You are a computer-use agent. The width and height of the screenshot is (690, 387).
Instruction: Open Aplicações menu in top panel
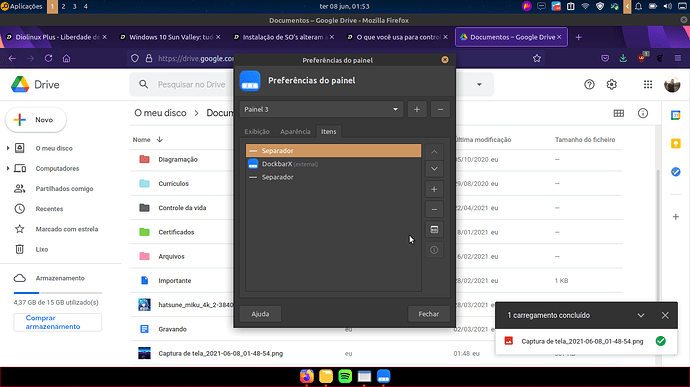[x=22, y=6]
